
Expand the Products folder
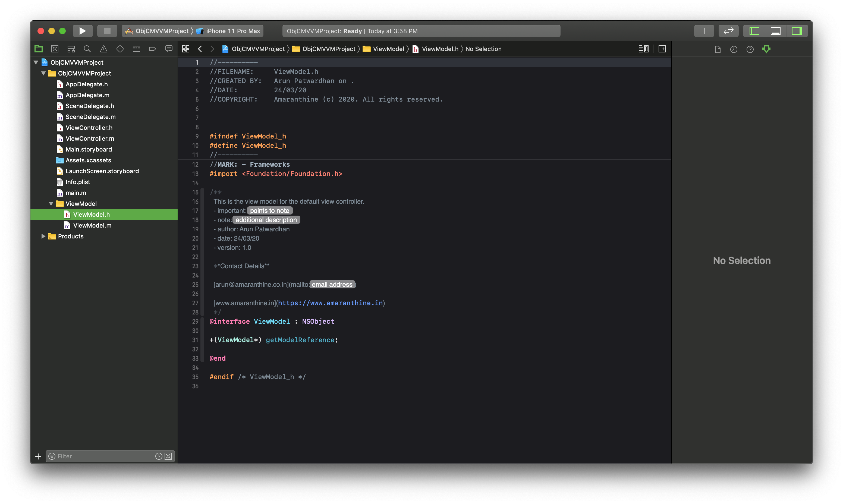click(x=43, y=236)
